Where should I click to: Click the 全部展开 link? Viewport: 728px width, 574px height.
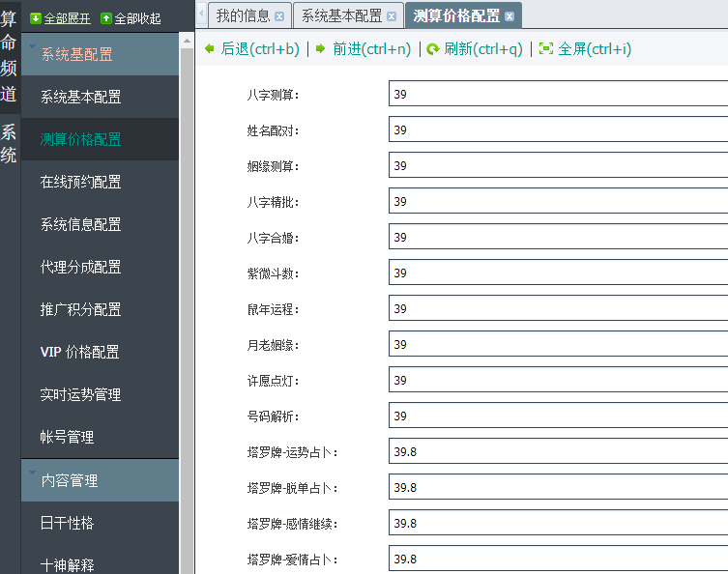tap(68, 18)
